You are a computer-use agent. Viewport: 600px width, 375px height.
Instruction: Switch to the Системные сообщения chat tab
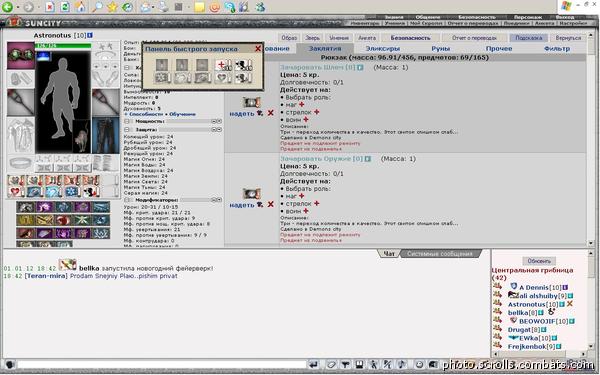[x=439, y=254]
